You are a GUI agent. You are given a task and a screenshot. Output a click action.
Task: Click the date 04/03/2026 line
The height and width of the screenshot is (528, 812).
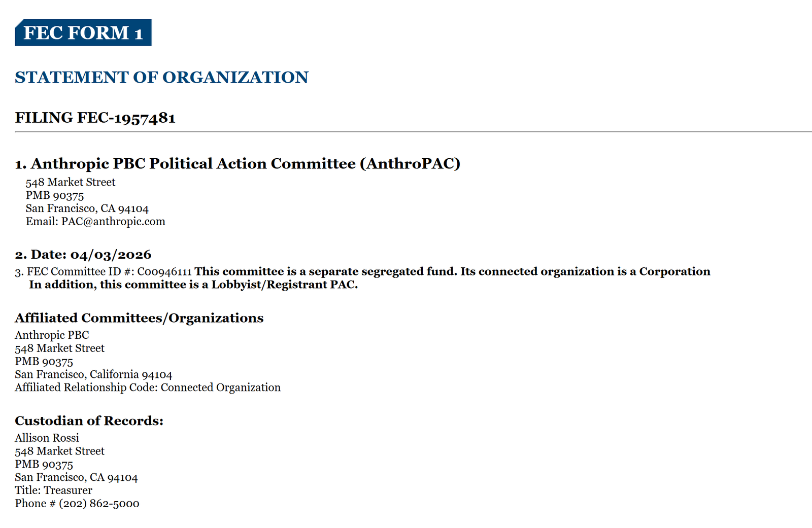(83, 255)
